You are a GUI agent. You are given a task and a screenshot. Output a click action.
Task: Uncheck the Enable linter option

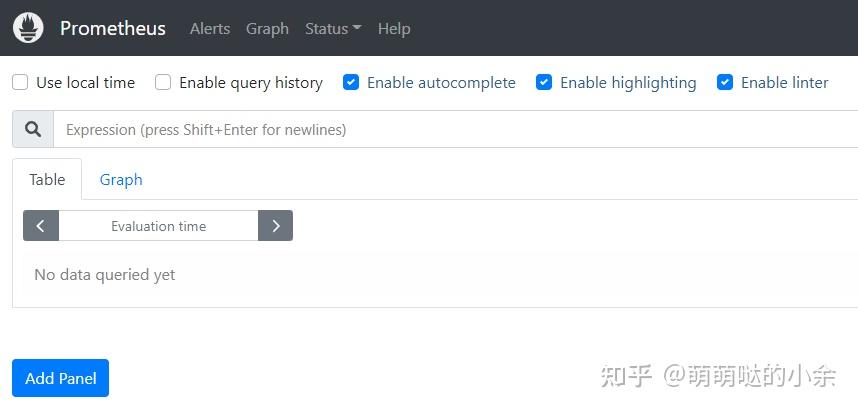tap(724, 83)
